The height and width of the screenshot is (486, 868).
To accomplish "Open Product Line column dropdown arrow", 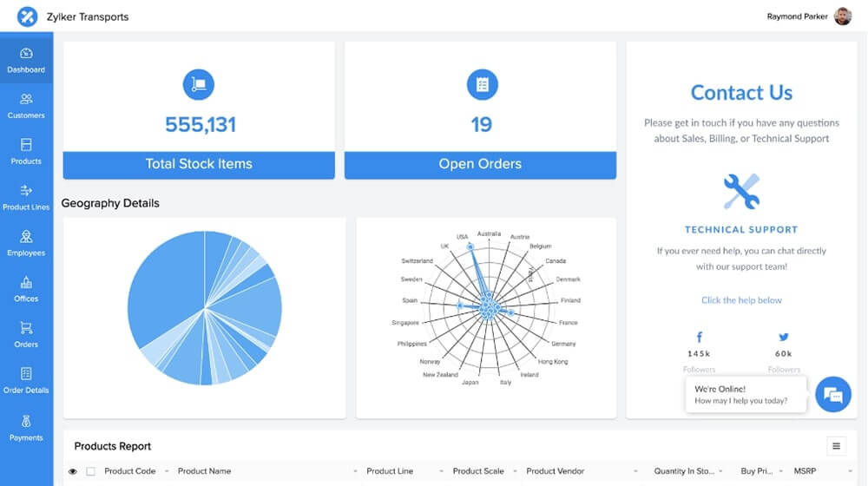I will pos(441,471).
